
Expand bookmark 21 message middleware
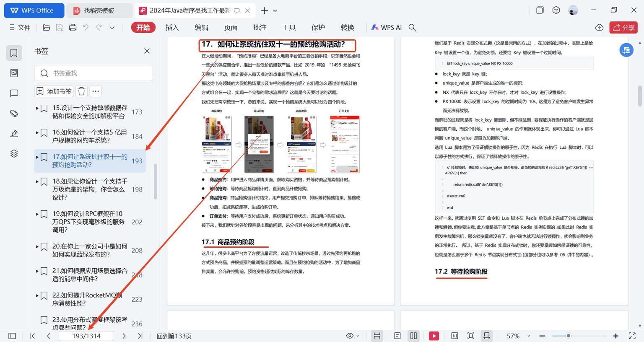37,271
